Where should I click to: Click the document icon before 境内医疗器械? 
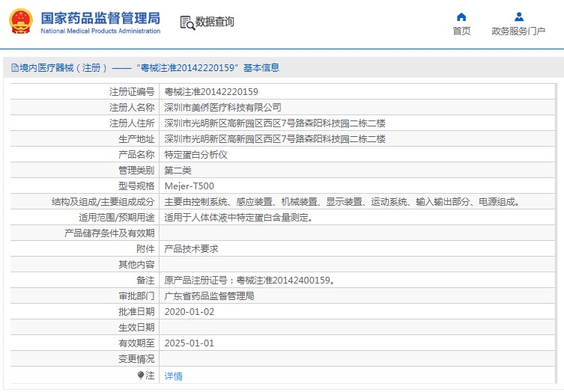click(x=14, y=68)
